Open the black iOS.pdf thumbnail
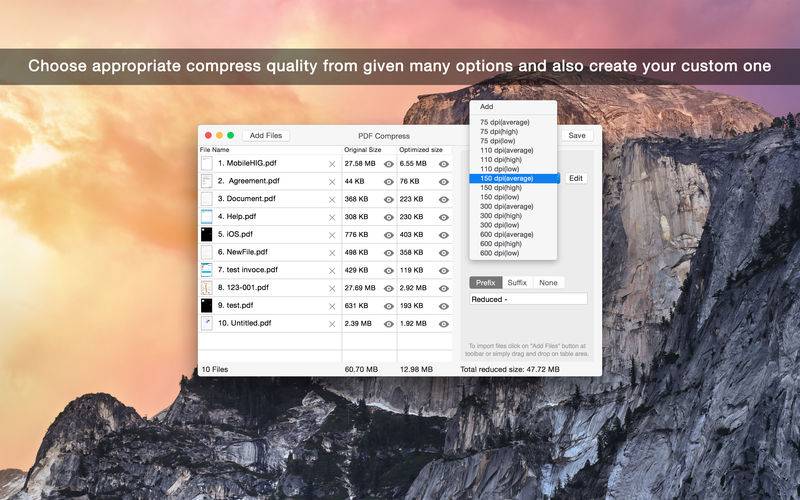 (206, 235)
